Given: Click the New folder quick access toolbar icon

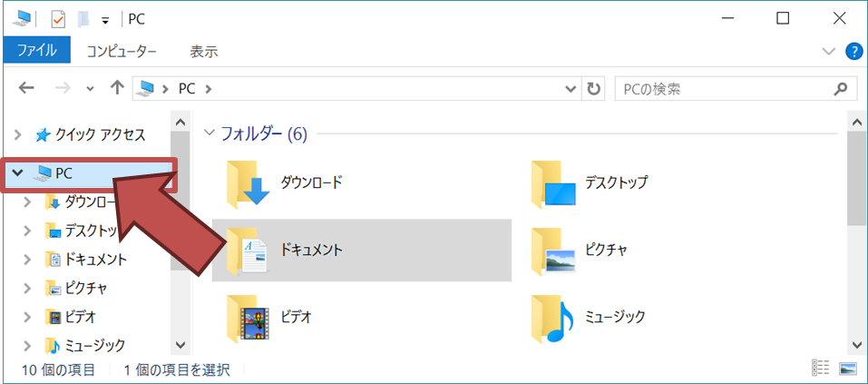Looking at the screenshot, I should tap(83, 19).
